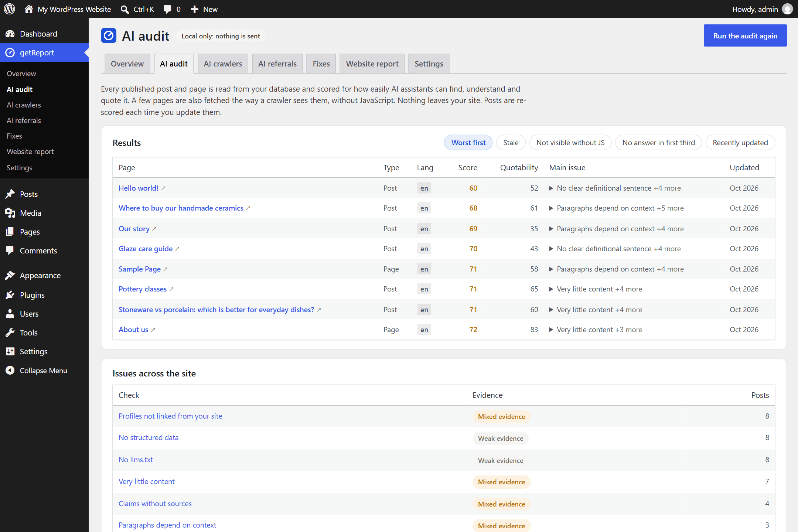This screenshot has width=798, height=532.
Task: Open the No llms.txt check link
Action: click(136, 460)
